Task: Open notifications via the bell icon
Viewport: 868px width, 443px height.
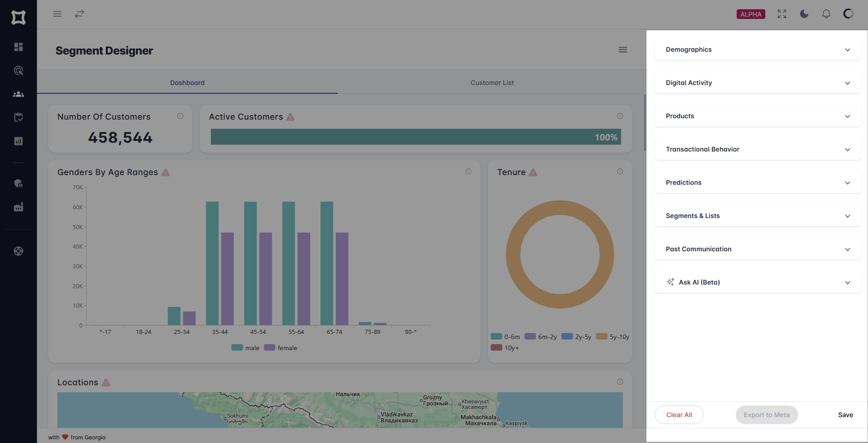Action: pos(826,14)
